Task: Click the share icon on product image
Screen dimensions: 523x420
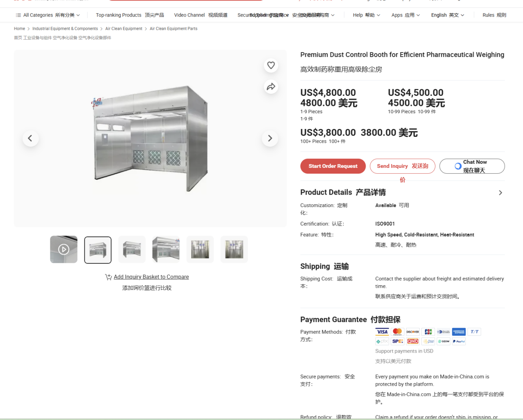Action: (271, 87)
